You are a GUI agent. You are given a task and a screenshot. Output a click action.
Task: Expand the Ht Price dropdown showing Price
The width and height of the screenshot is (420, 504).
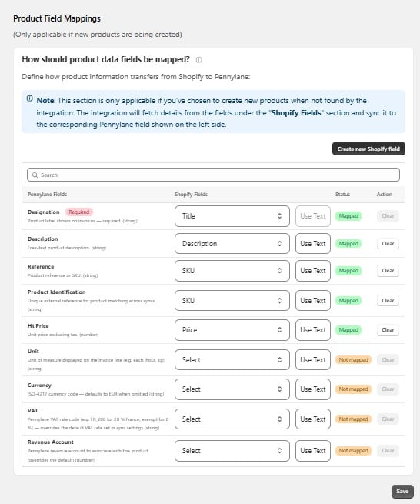point(232,330)
